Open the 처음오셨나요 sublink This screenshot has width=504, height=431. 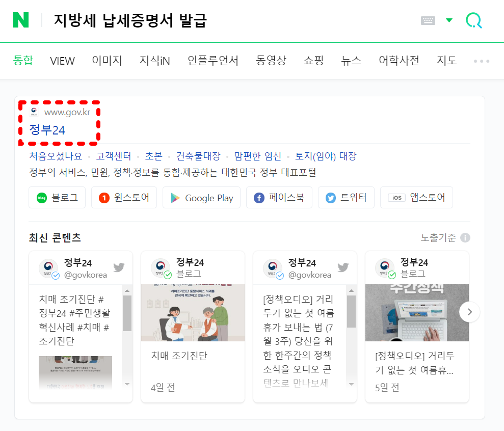point(56,156)
